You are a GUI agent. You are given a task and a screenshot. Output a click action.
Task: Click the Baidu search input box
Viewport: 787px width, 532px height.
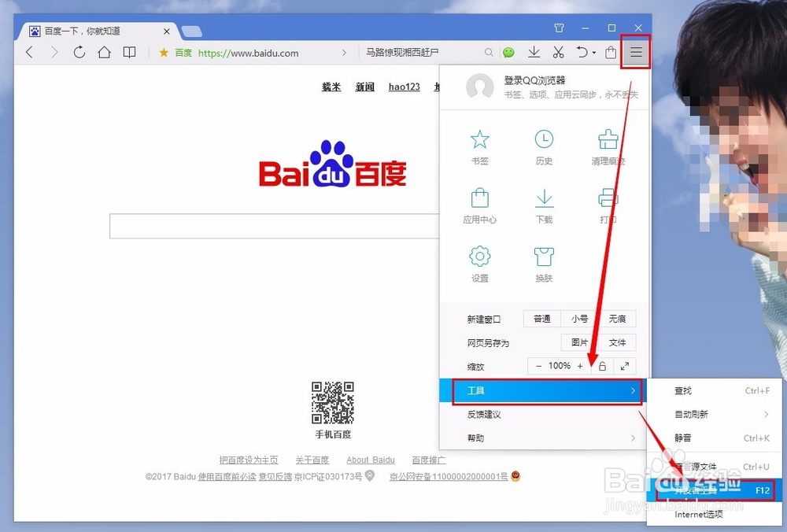tap(275, 226)
